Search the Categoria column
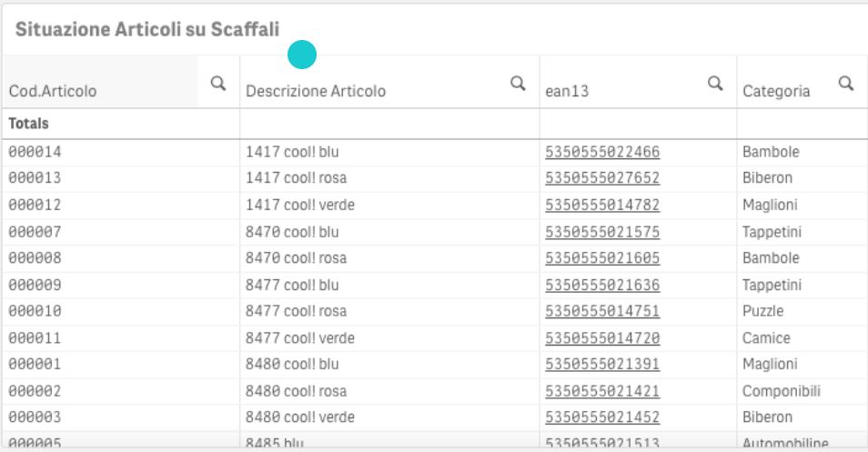 tap(845, 84)
